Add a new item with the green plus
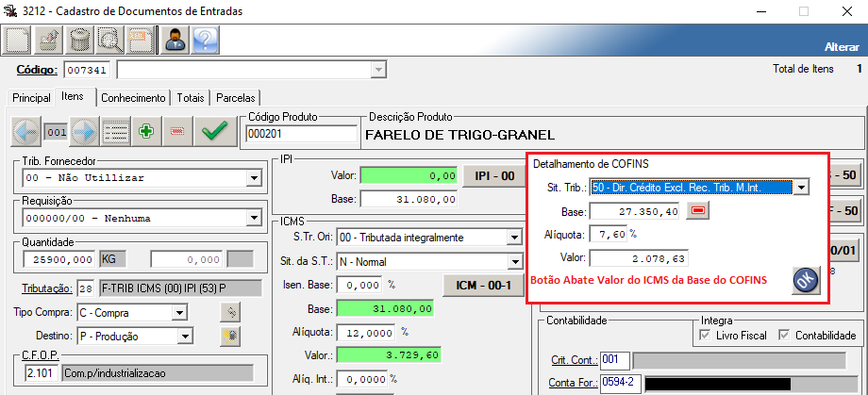 pos(146,132)
